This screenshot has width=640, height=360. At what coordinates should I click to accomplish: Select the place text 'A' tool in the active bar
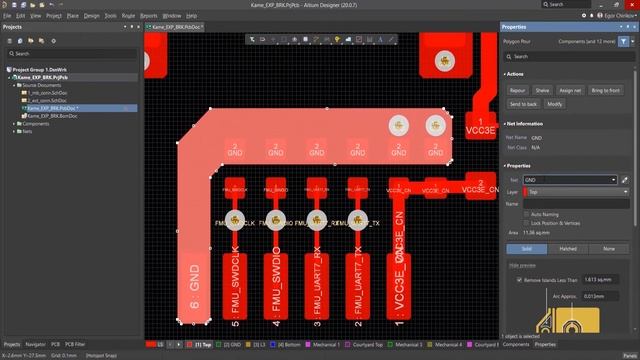[x=380, y=39]
